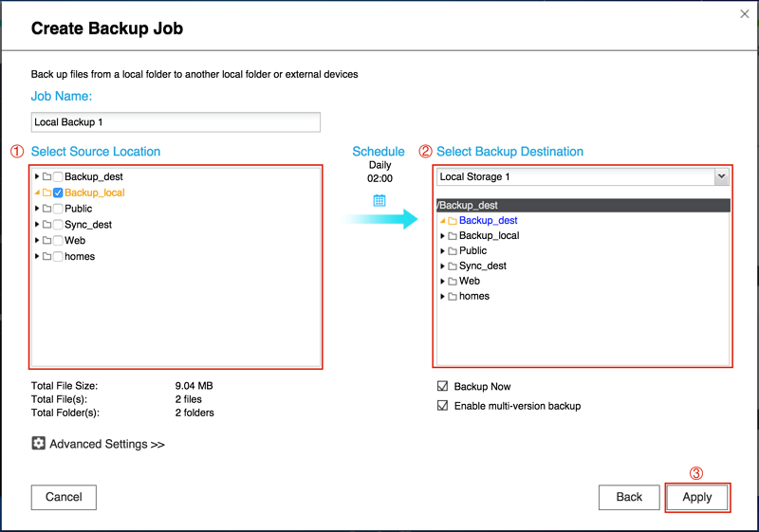This screenshot has height=532, width=759.
Task: Disable Enable multi-version backup checkbox
Action: point(443,406)
